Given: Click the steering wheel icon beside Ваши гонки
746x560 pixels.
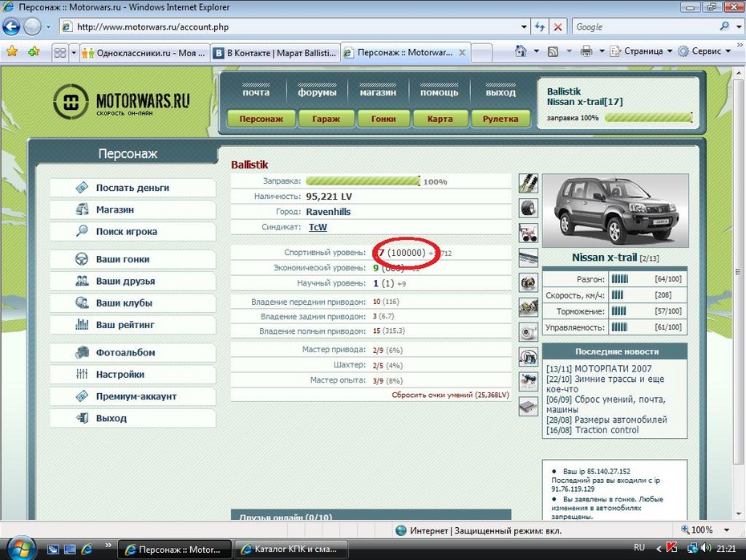Looking at the screenshot, I should coord(82,259).
